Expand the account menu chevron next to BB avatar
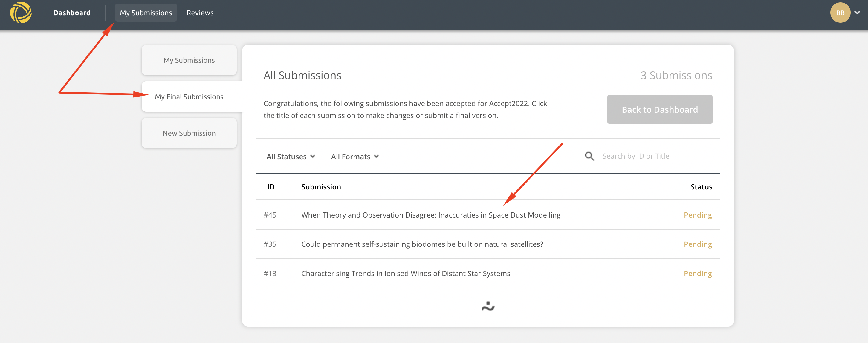 coord(858,13)
